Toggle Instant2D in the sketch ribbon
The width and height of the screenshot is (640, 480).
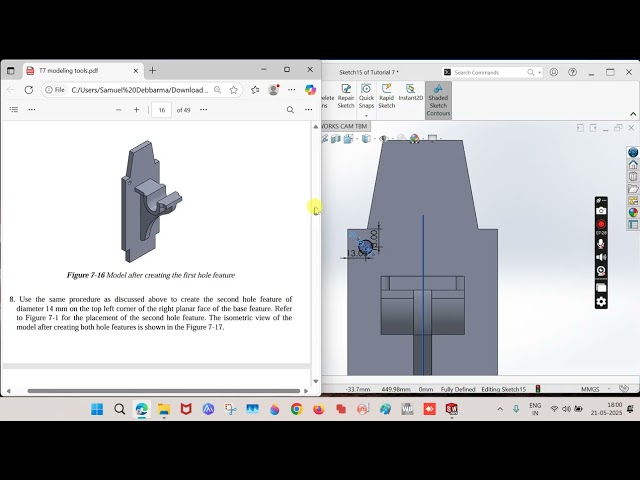click(411, 93)
